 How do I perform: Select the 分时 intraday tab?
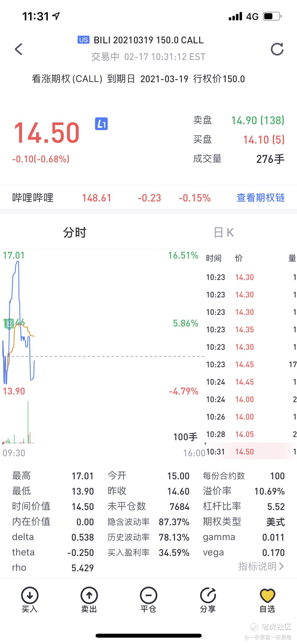[75, 233]
